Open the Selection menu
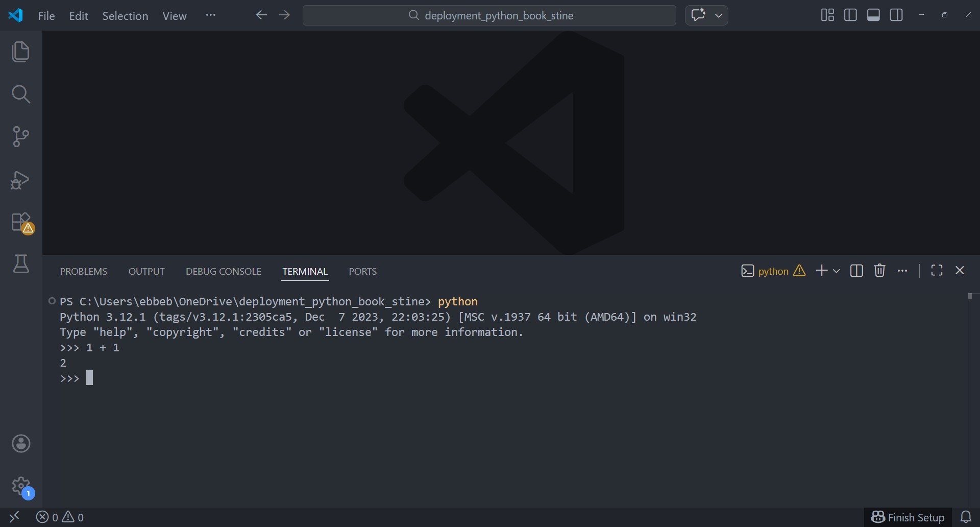The height and width of the screenshot is (527, 980). tap(125, 16)
